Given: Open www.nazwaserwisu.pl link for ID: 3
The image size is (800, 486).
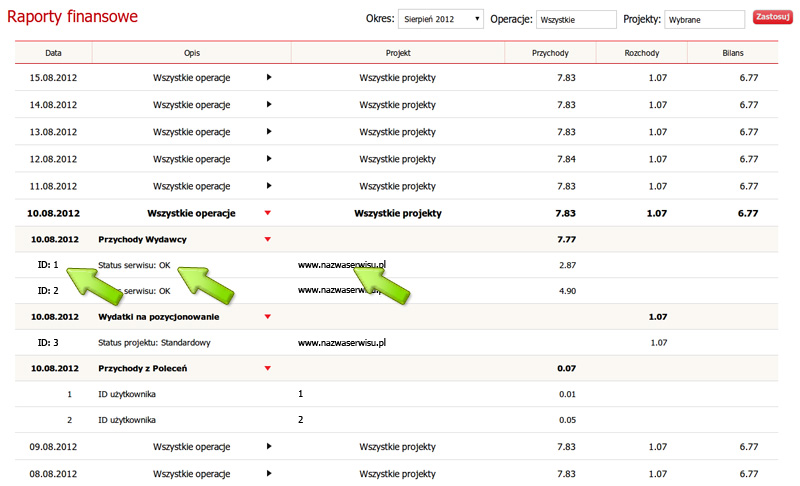Looking at the screenshot, I should pyautogui.click(x=342, y=343).
